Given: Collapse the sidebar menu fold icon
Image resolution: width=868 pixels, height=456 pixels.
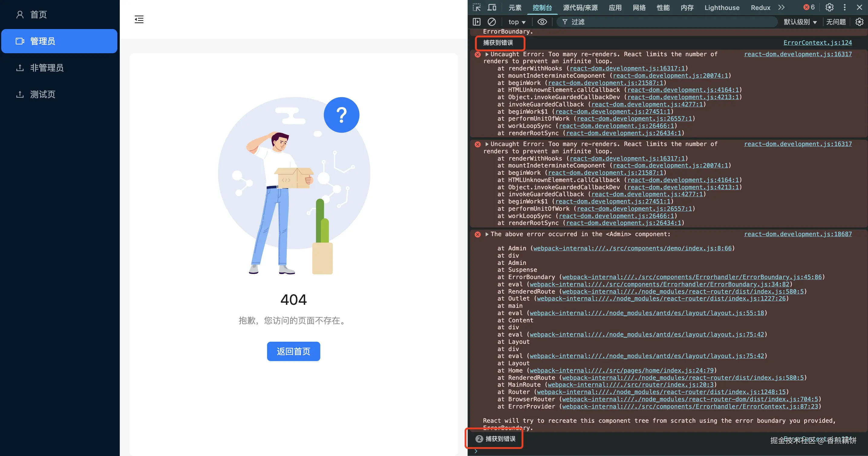Looking at the screenshot, I should pos(139,19).
